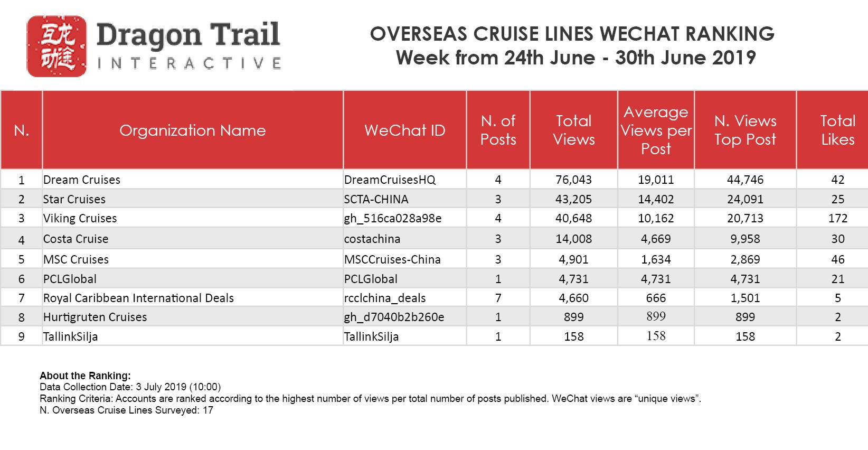Click the Dragon Trail Interactive wordmark
The height and width of the screenshot is (450, 868).
pyautogui.click(x=188, y=46)
